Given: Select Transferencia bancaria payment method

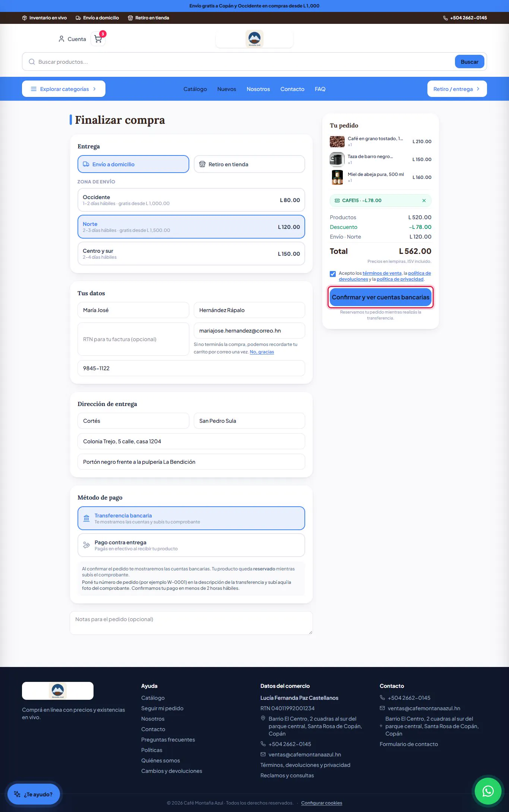Looking at the screenshot, I should click(x=191, y=518).
